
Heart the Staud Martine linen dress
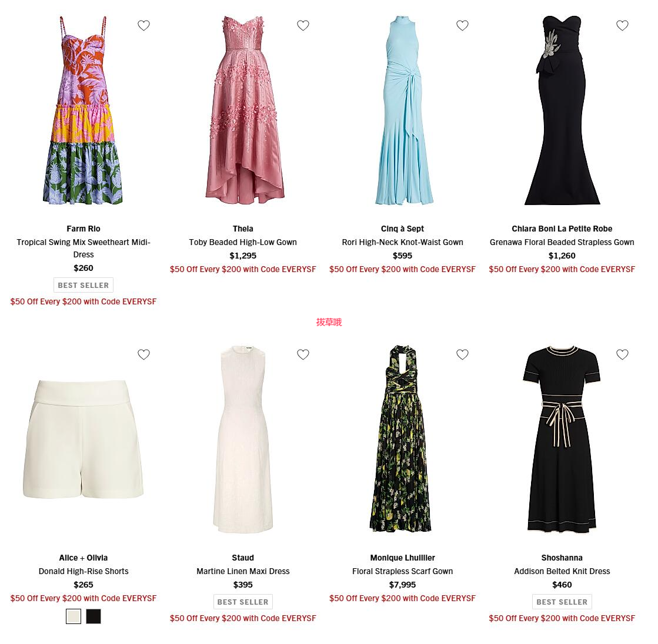[x=303, y=355]
